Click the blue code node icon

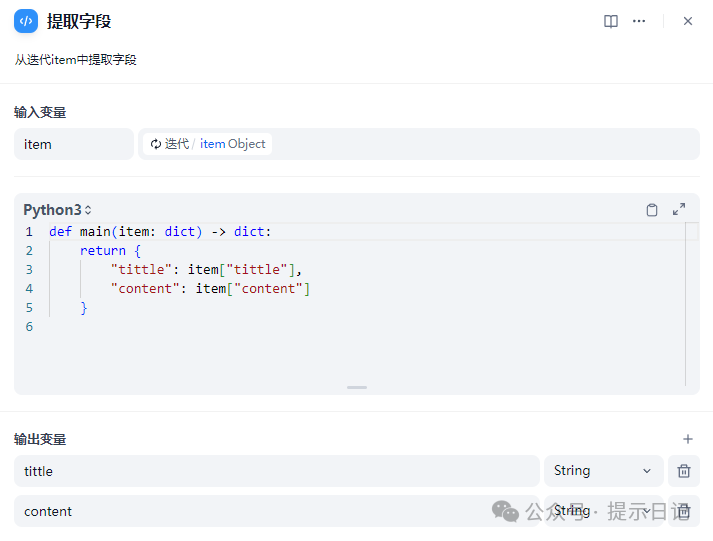coord(26,21)
